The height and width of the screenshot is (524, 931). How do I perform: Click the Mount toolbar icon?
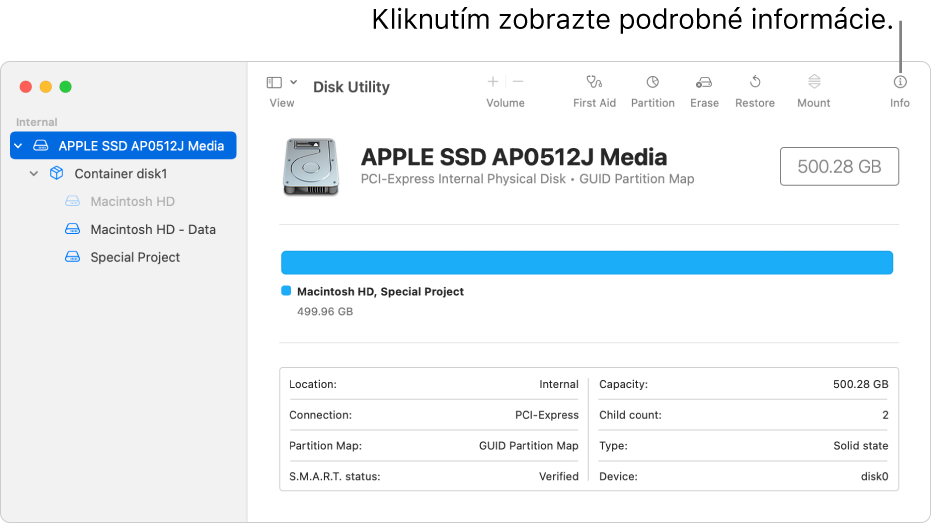coord(814,81)
